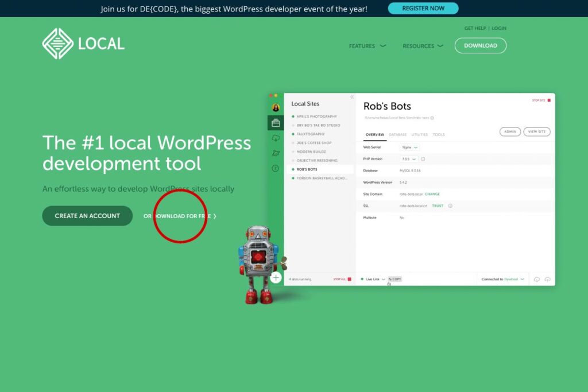This screenshot has width=588, height=392.
Task: Click Stop Site
Action: tap(541, 100)
